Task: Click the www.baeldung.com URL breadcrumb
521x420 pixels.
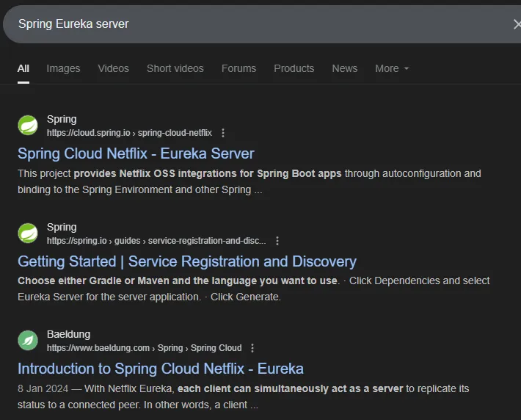Action: [98, 348]
